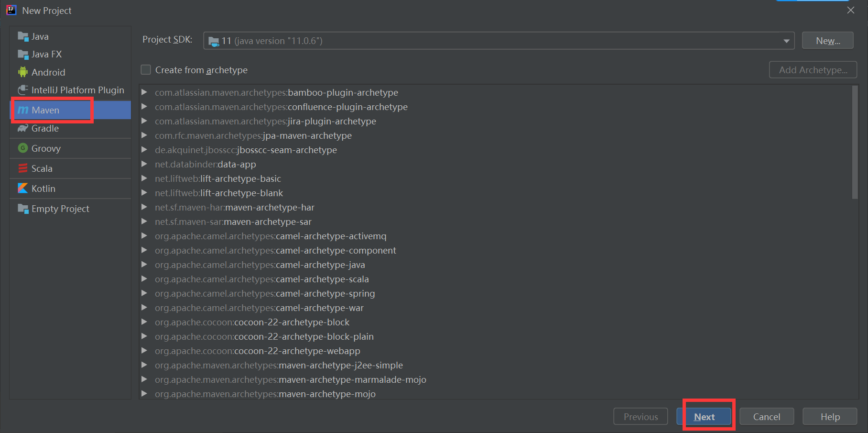
Task: Expand lift-archetype-blank node
Action: [x=144, y=193]
